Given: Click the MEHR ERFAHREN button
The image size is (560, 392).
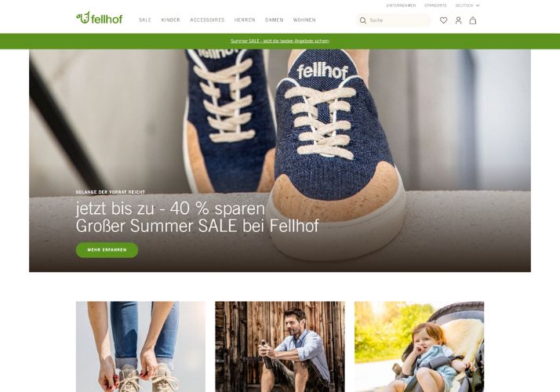Looking at the screenshot, I should click(107, 250).
